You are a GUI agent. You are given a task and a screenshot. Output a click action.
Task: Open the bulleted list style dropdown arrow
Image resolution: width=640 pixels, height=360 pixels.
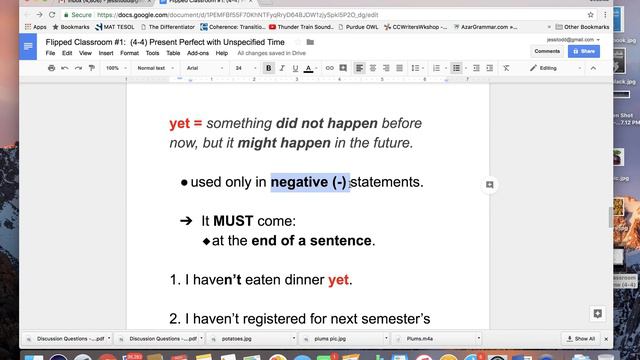pos(466,68)
